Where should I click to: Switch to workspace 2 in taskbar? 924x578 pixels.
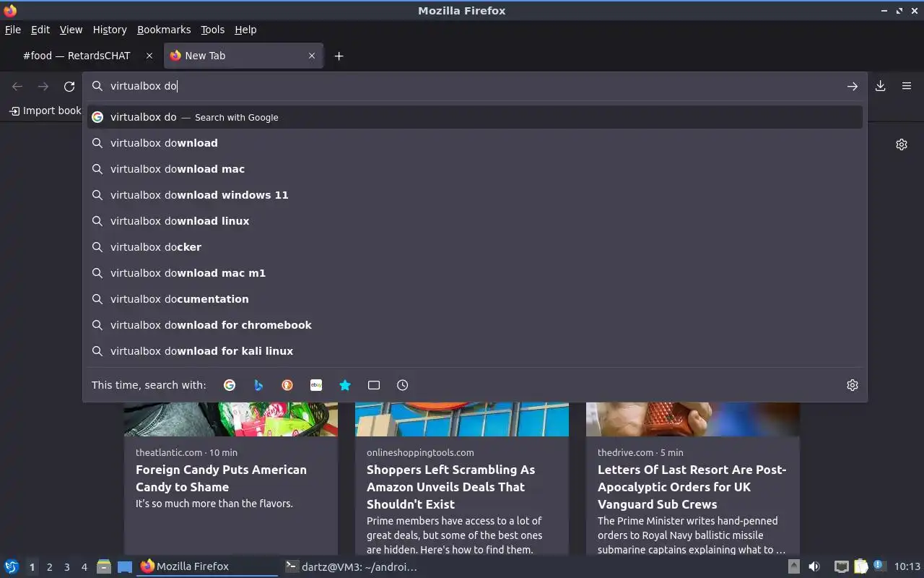pos(49,567)
